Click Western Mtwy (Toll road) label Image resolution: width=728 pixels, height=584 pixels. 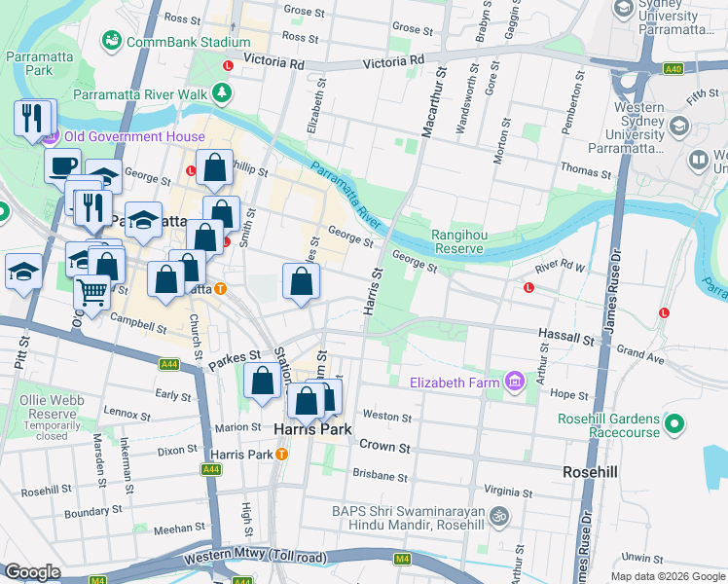(x=255, y=556)
